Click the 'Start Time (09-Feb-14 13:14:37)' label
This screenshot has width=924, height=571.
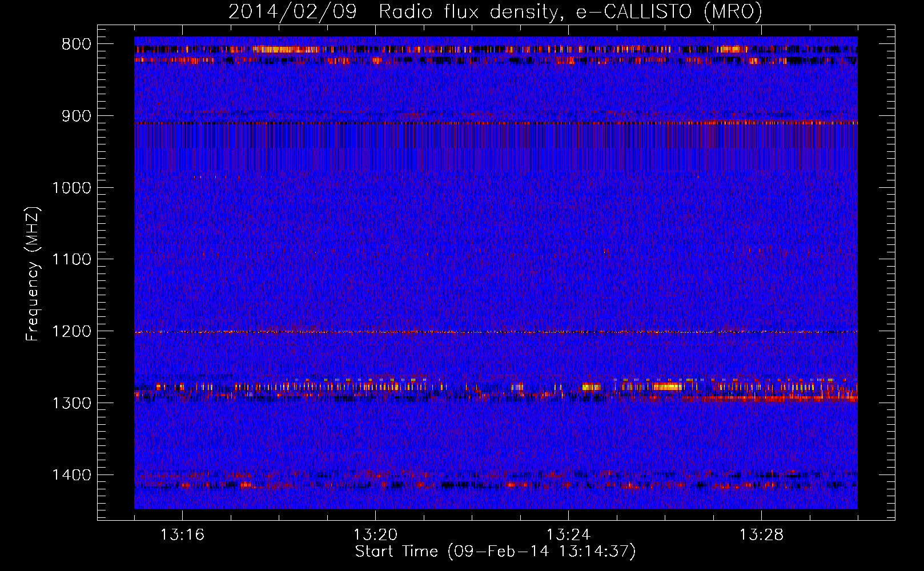[495, 552]
